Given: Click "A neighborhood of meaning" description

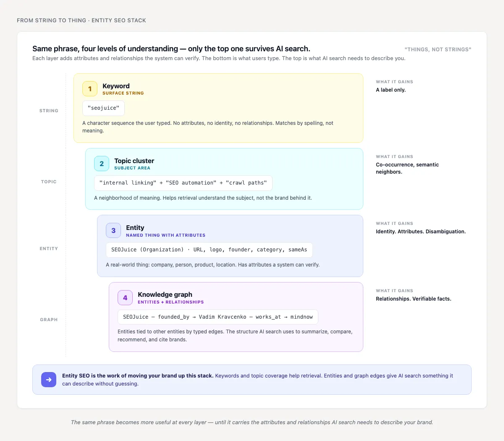Looking at the screenshot, I should pos(203,198).
